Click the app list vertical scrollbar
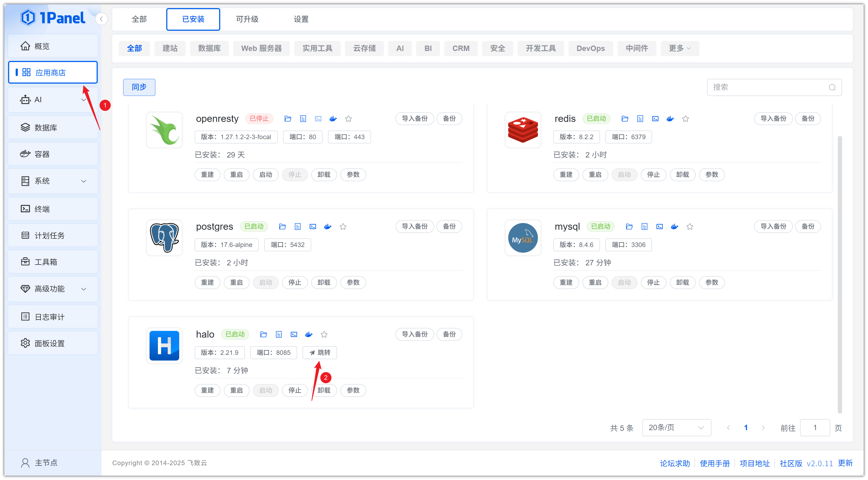 click(x=839, y=274)
